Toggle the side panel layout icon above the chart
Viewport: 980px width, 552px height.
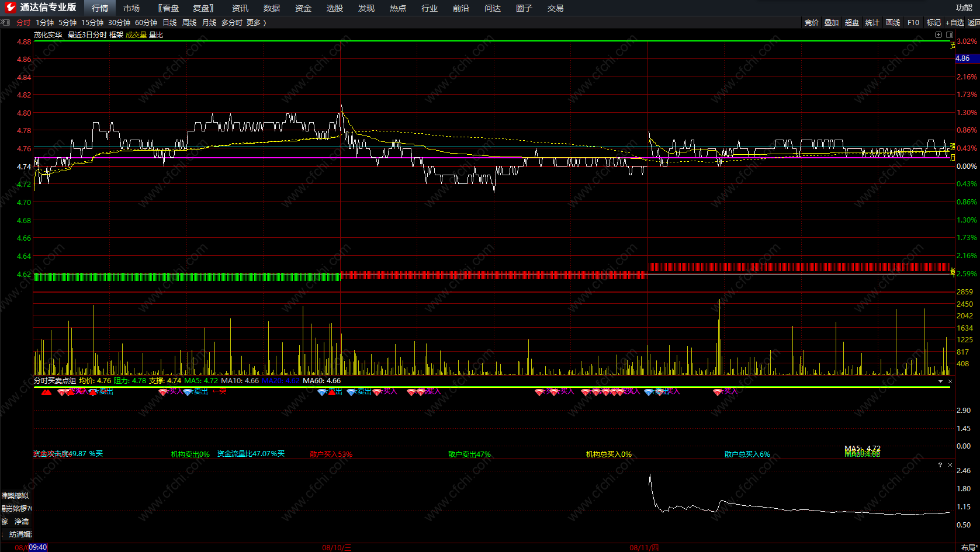click(x=950, y=35)
